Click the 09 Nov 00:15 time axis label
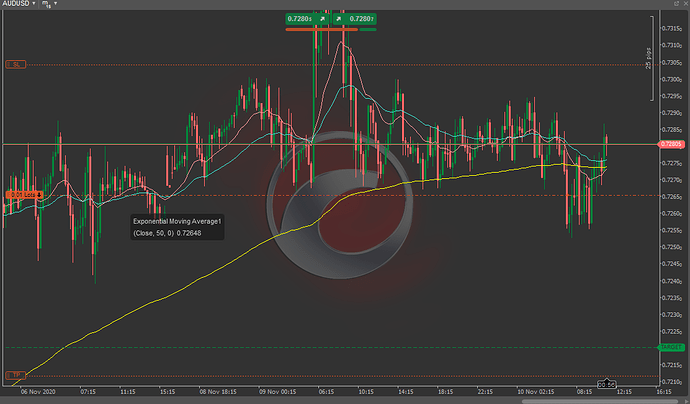The image size is (690, 404). coord(276,393)
